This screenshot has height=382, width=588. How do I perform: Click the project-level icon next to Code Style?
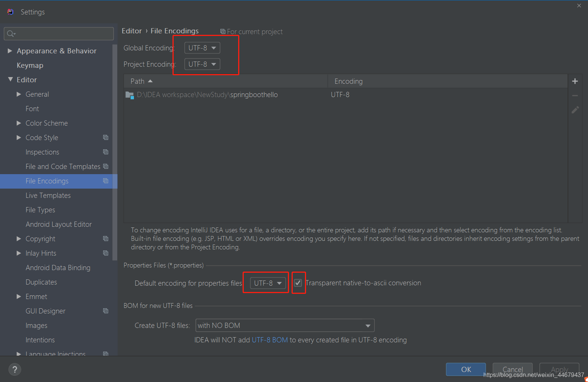[106, 137]
